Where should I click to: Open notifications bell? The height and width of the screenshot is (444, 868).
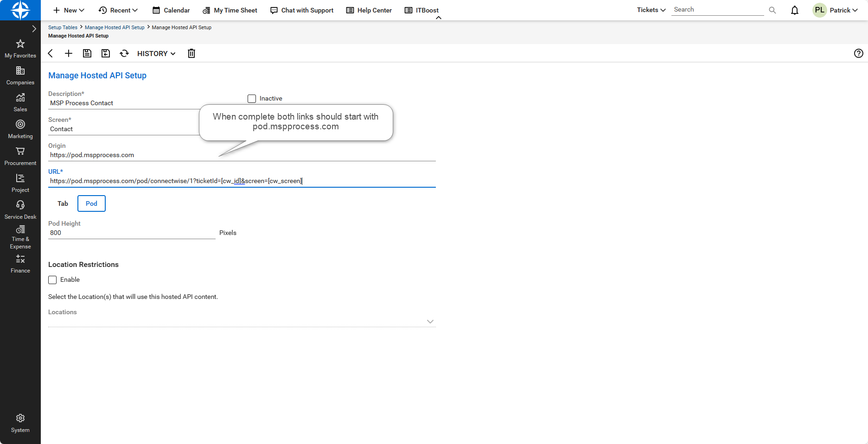pyautogui.click(x=795, y=10)
